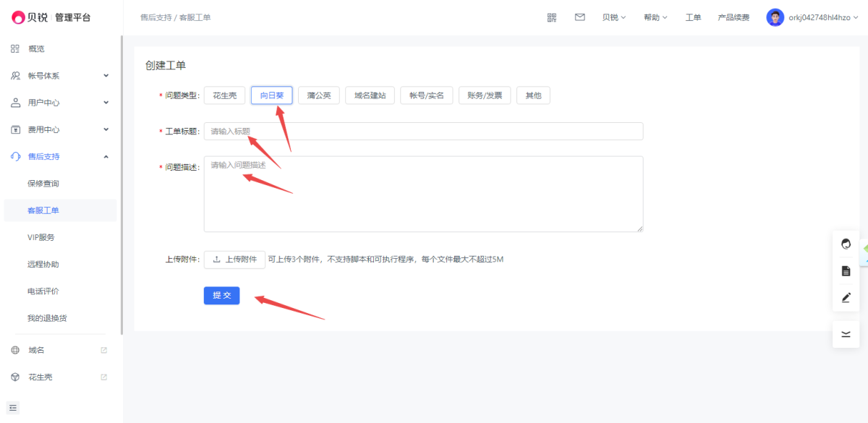Click the 帐号体系 people icon
This screenshot has width=868, height=423.
15,75
